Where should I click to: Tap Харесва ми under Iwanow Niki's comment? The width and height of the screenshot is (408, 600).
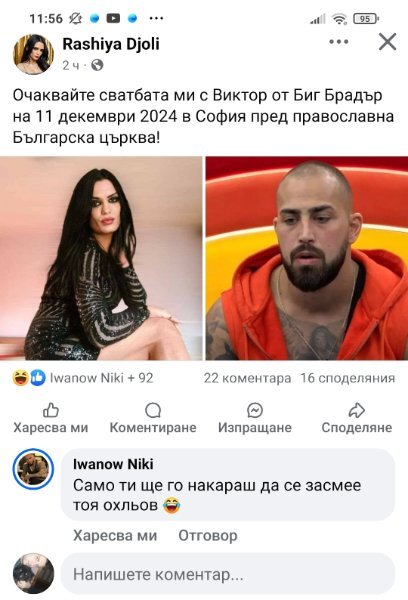coord(115,535)
